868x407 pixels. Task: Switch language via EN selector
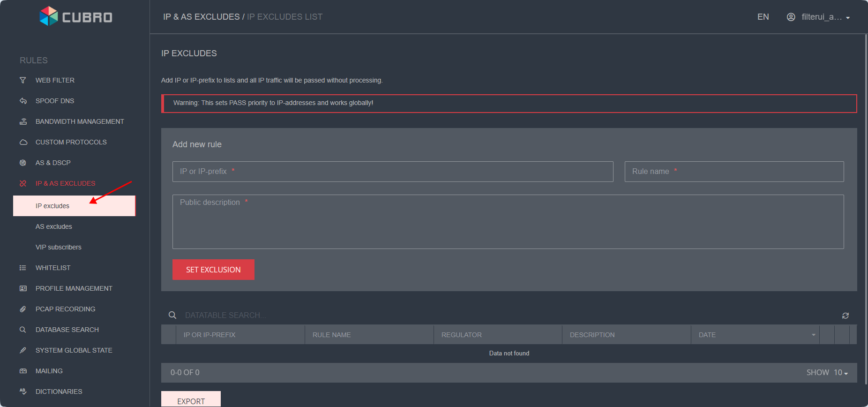(x=763, y=17)
